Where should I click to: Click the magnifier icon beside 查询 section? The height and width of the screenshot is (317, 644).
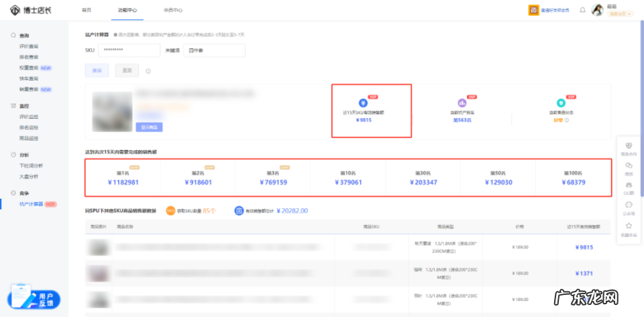point(13,36)
